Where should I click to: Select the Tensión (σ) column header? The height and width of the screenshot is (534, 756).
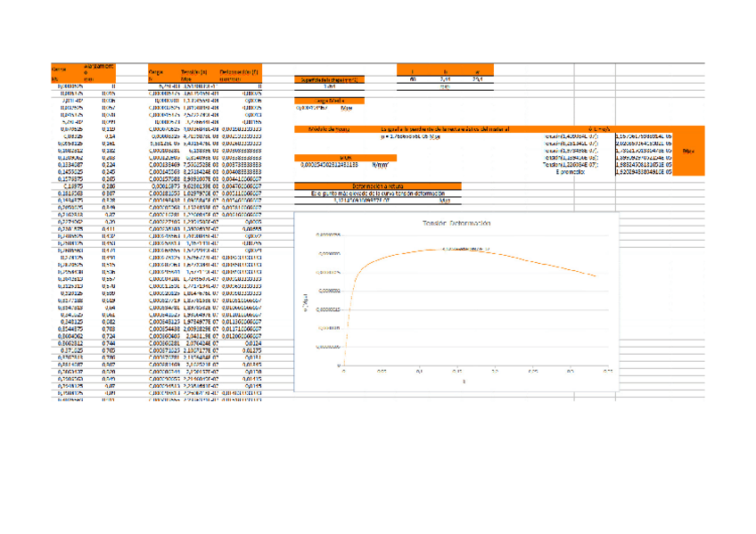(x=192, y=73)
